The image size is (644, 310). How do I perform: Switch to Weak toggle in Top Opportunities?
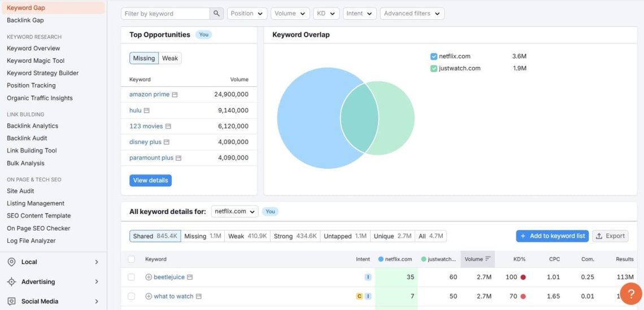pos(170,58)
